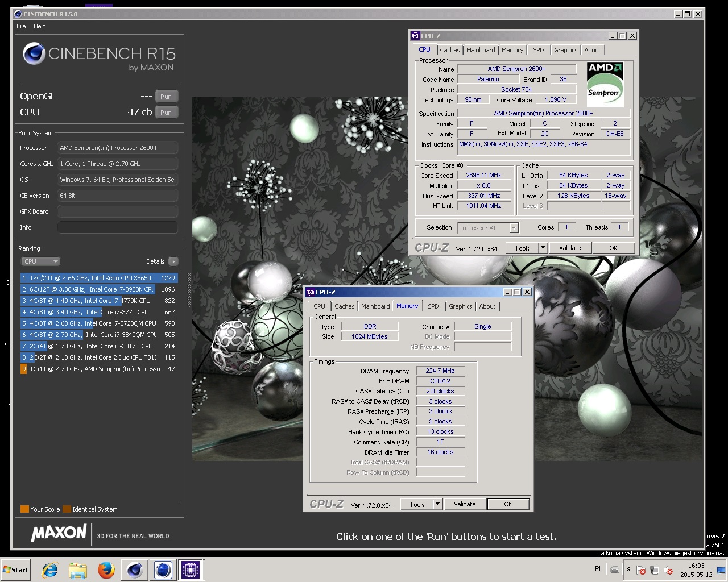Select ranking entry Intel Core i5-3317U

point(99,346)
